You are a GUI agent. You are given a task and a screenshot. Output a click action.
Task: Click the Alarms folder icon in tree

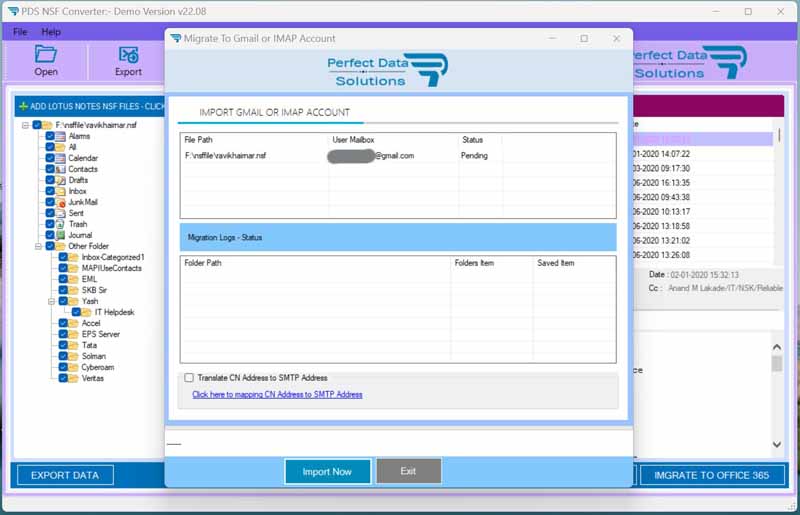(x=61, y=136)
